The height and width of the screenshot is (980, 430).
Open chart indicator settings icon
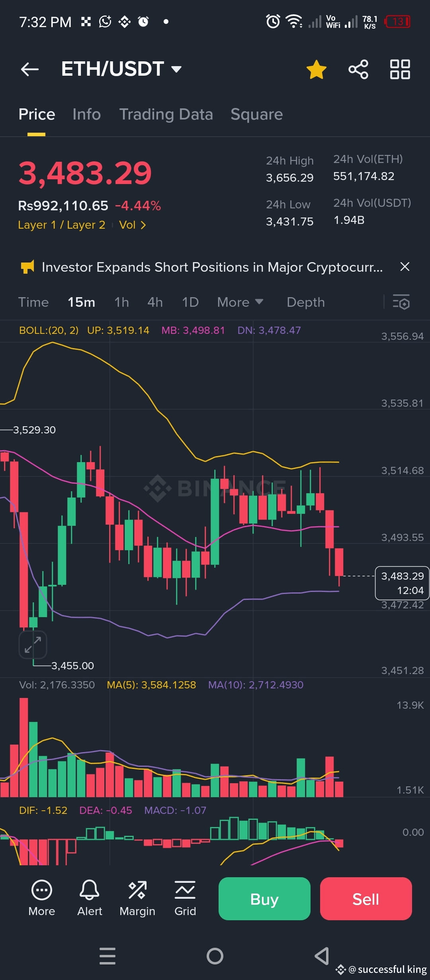(x=401, y=302)
